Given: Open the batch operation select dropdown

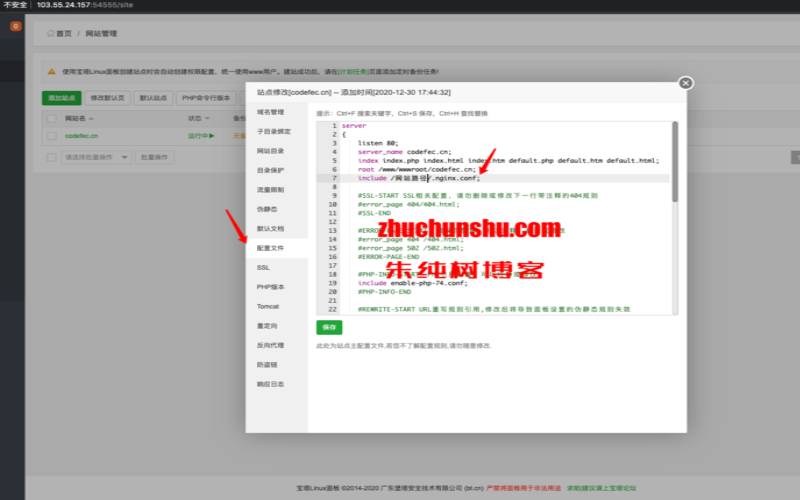Looking at the screenshot, I should pyautogui.click(x=98, y=157).
